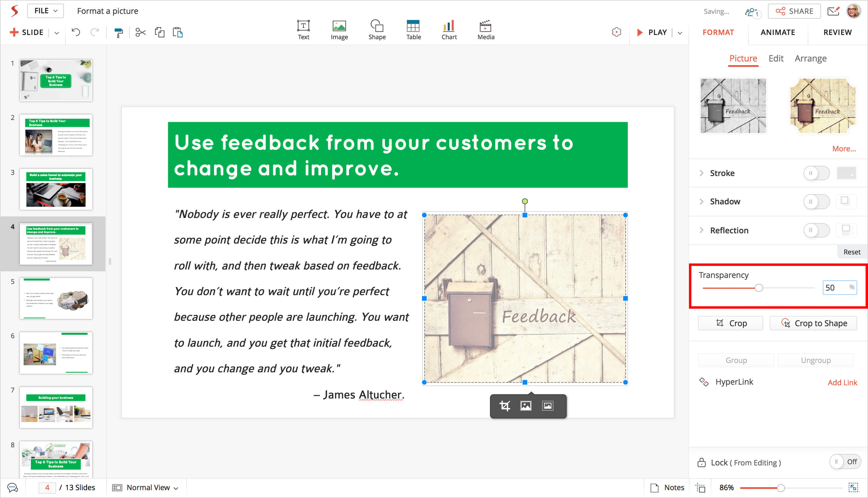The image size is (868, 498).
Task: Open comments icon in status bar
Action: 13,487
